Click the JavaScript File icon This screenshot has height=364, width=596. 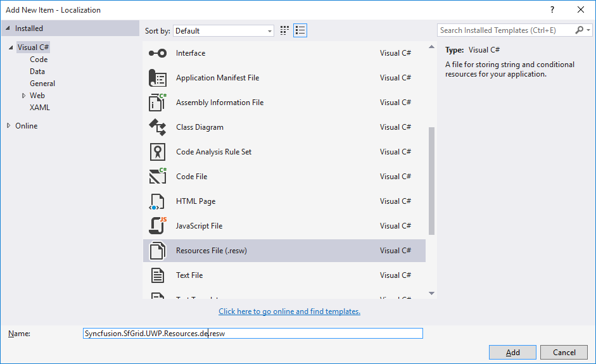click(x=157, y=226)
